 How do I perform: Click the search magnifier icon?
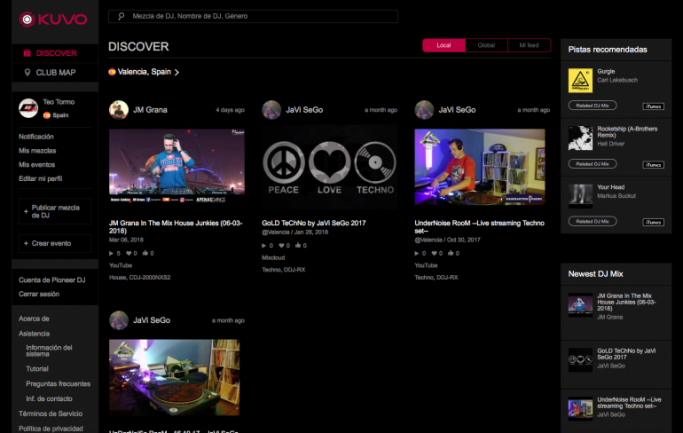point(122,17)
